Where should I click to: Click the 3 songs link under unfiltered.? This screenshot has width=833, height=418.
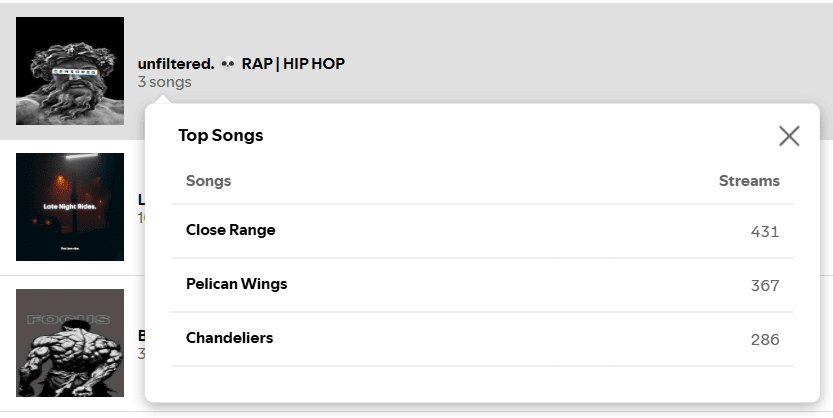tap(165, 82)
